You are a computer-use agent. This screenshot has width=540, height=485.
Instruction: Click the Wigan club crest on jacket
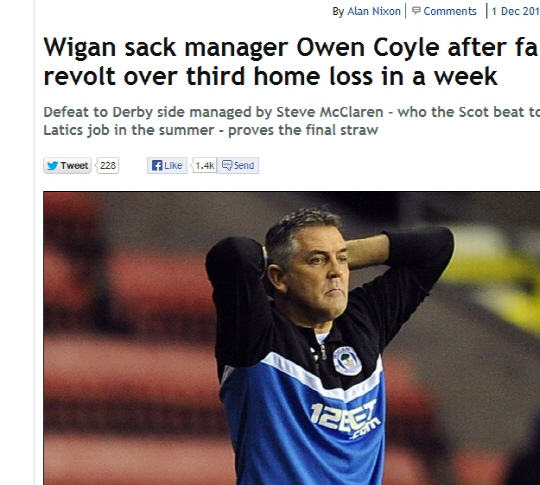point(347,361)
